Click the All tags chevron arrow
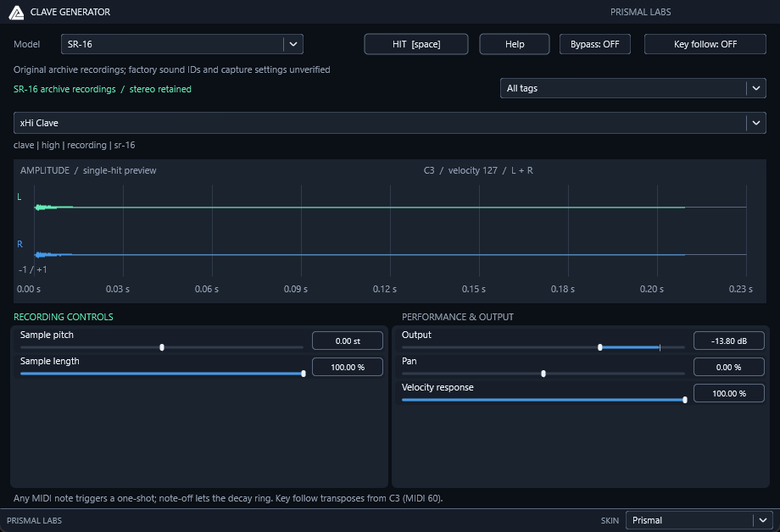Image resolution: width=780 pixels, height=532 pixels. tap(756, 88)
